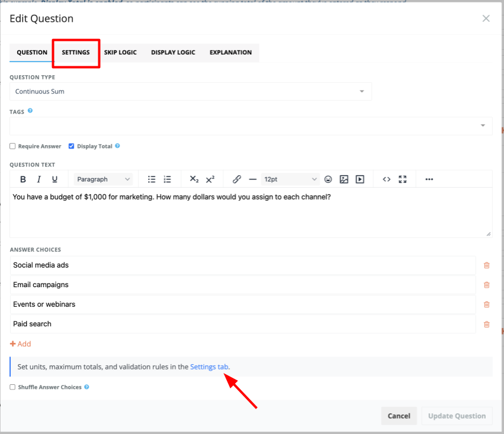Insert an image into the question
This screenshot has width=504, height=434.
click(344, 179)
